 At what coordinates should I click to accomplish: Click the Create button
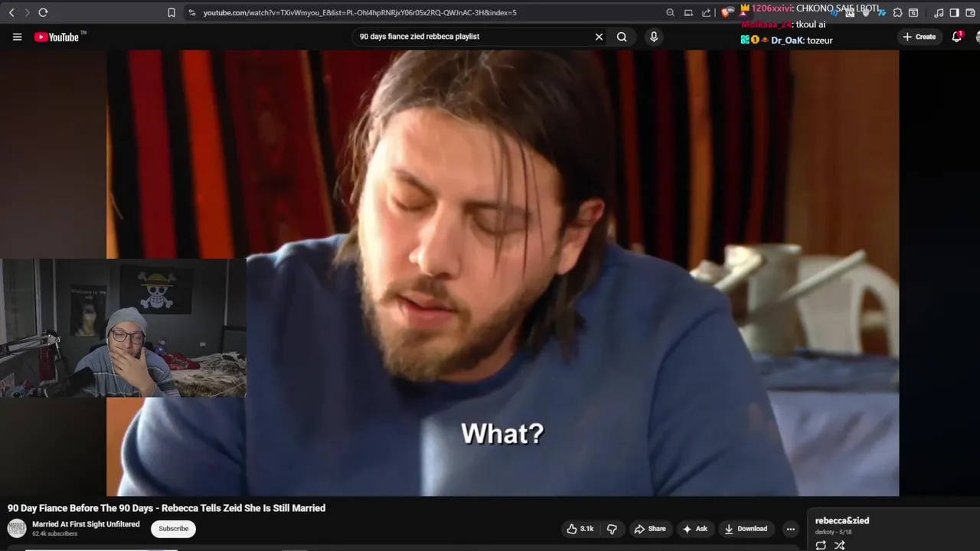coord(920,37)
